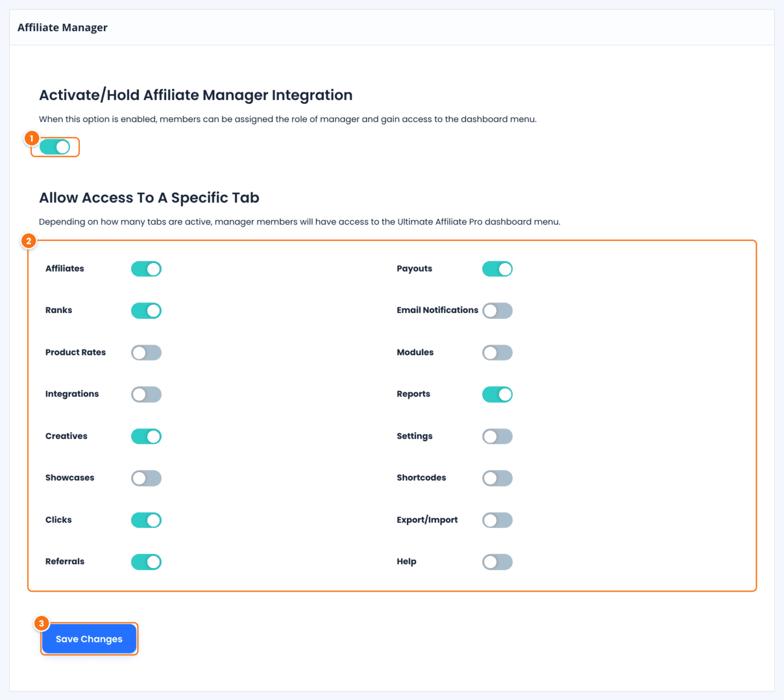Image resolution: width=784 pixels, height=700 pixels.
Task: Click the Affiliate Manager header title
Action: (x=62, y=27)
